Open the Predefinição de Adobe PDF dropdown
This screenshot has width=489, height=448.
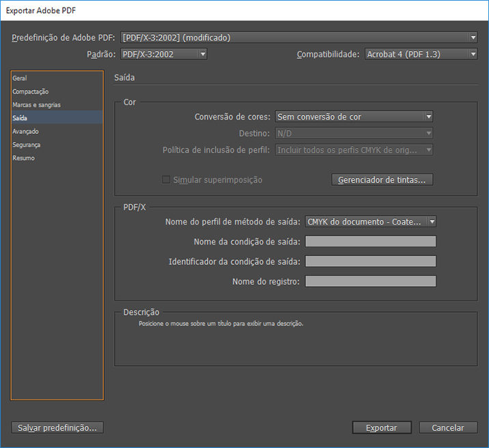(x=298, y=38)
